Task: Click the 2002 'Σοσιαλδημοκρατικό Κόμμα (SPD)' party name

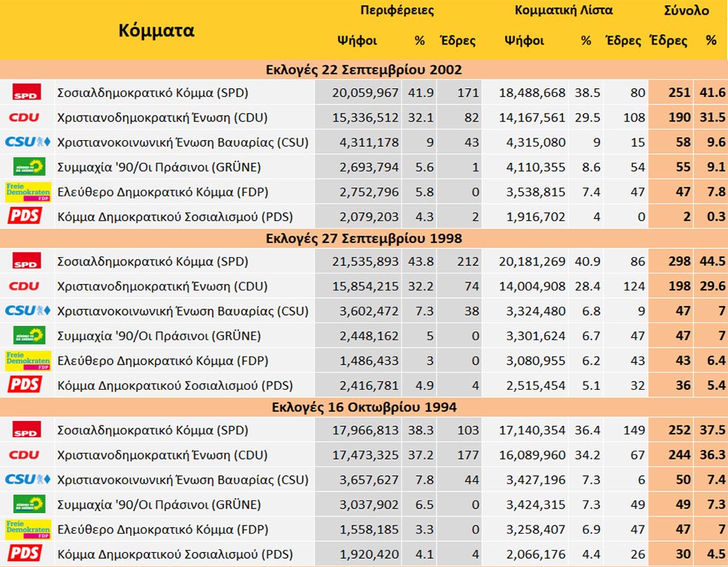Action: coord(153,93)
